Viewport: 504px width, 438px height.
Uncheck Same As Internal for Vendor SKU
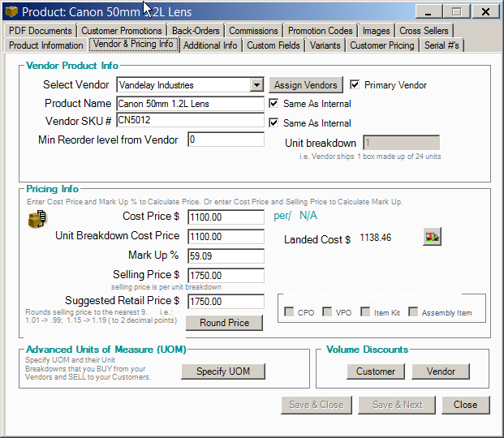pyautogui.click(x=274, y=123)
